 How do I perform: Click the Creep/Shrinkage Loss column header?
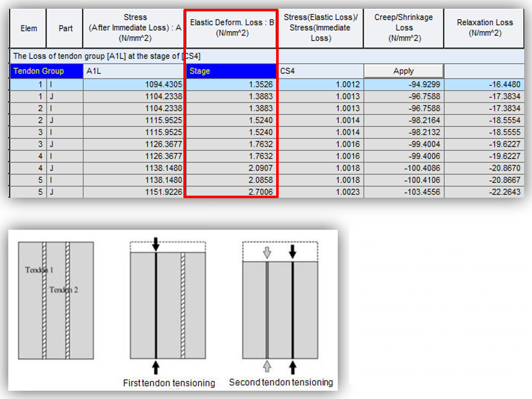click(x=403, y=28)
